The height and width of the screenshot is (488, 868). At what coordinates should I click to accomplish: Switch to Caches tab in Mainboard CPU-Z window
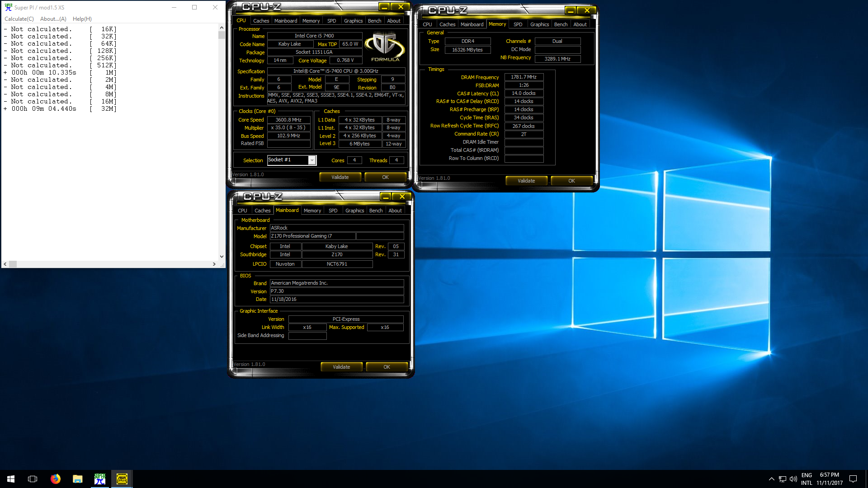262,211
